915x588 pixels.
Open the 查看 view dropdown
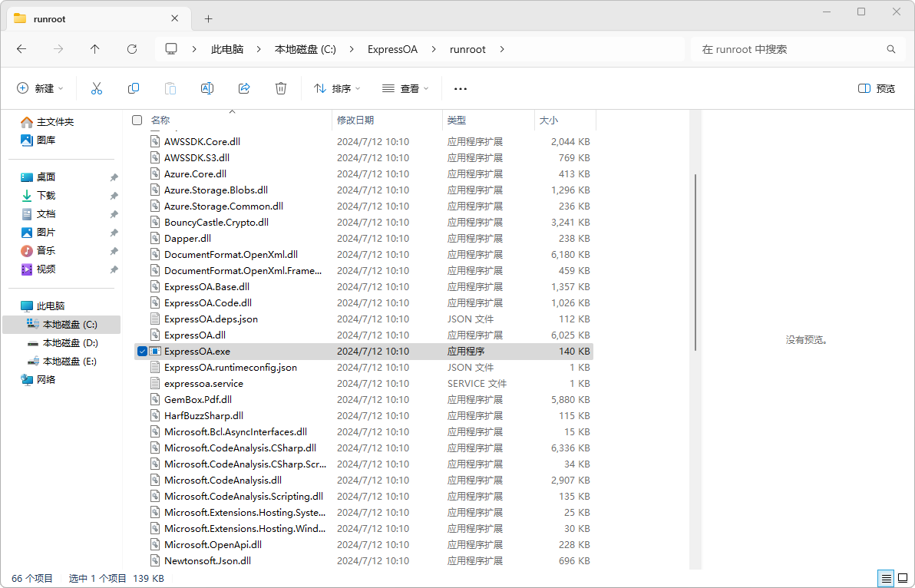click(405, 88)
